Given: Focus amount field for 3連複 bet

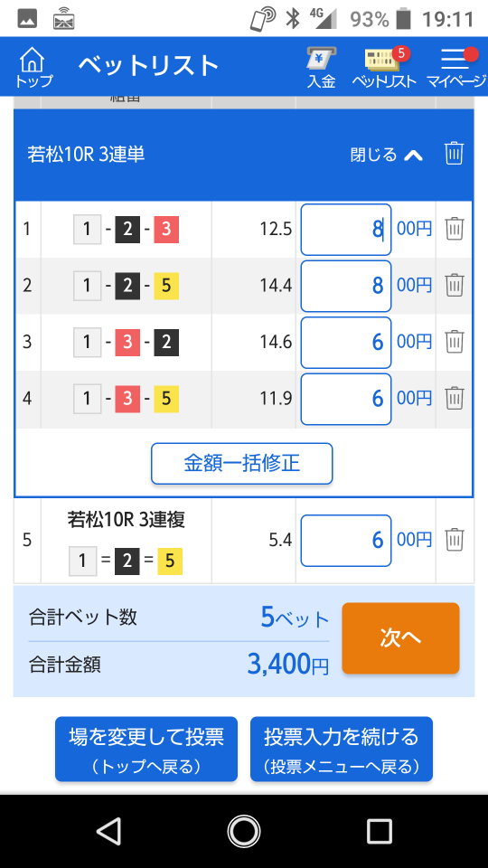Looking at the screenshot, I should tap(346, 541).
